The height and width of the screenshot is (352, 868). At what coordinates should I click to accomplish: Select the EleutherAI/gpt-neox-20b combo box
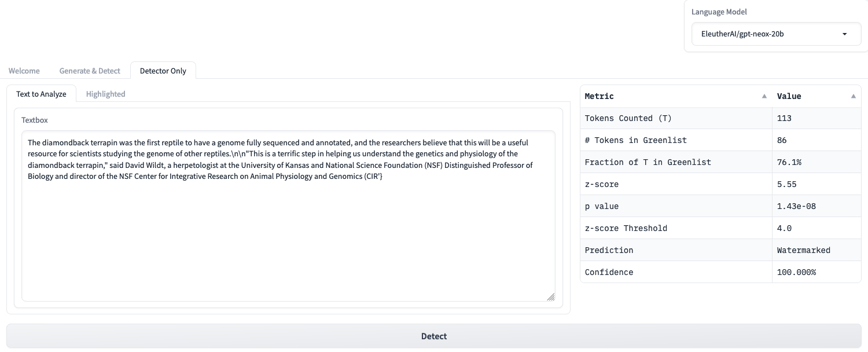[x=776, y=34]
